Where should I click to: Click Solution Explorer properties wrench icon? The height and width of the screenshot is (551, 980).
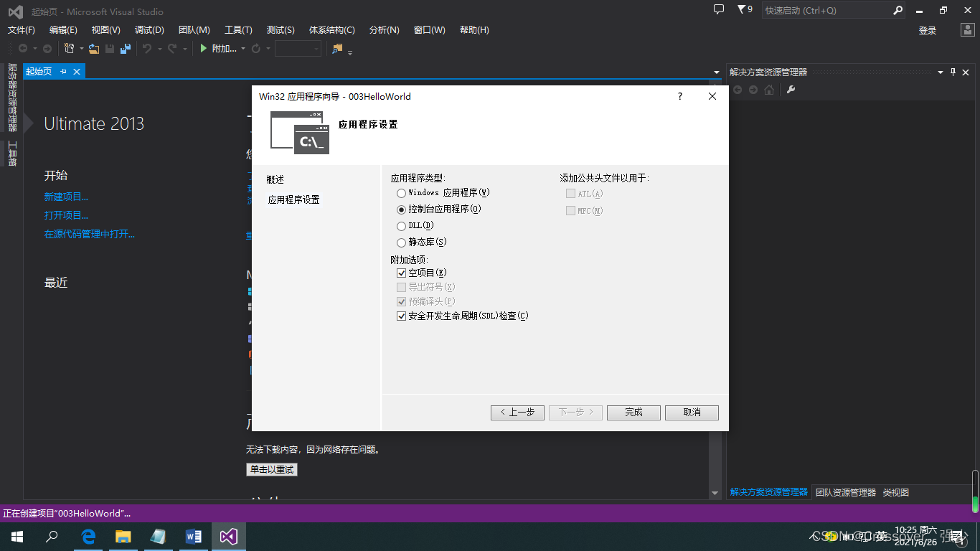pos(791,90)
